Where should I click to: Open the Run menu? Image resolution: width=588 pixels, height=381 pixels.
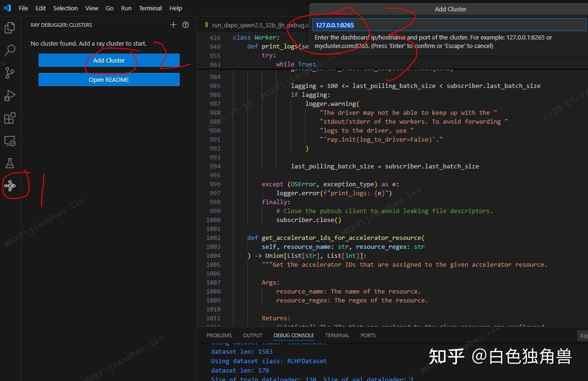(127, 8)
